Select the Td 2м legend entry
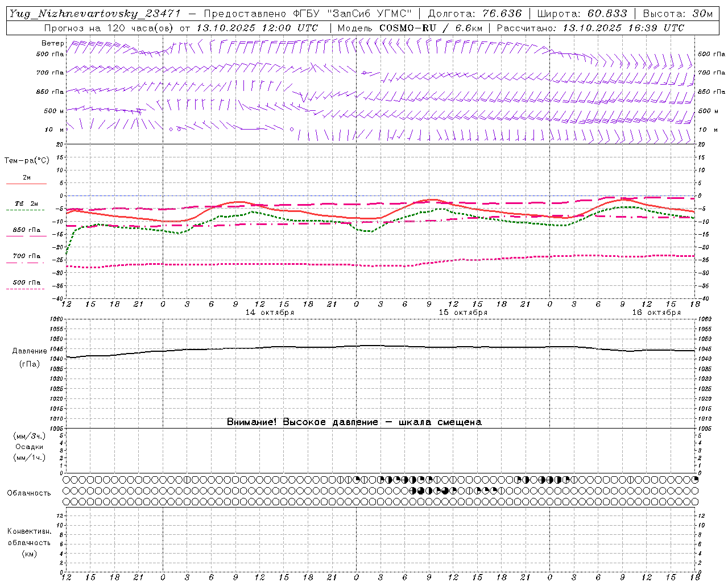 click(26, 203)
